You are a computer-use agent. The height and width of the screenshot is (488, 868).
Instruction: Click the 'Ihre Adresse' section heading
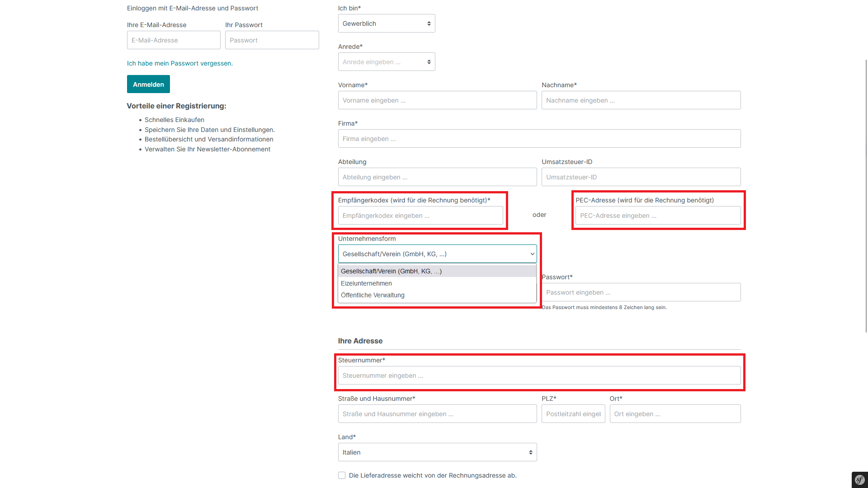point(360,341)
